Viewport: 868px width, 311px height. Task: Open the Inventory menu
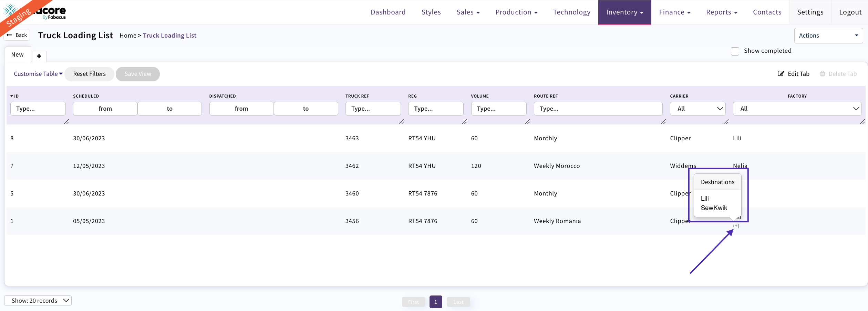tap(624, 12)
